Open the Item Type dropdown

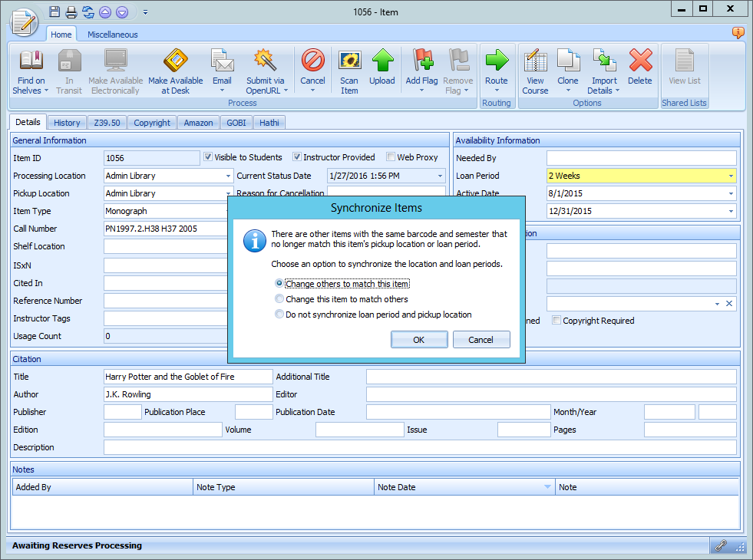(x=227, y=211)
